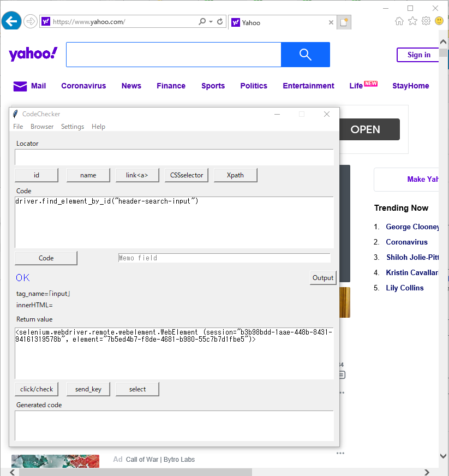449x476 pixels.
Task: Click the Sign in button
Action: pos(418,55)
